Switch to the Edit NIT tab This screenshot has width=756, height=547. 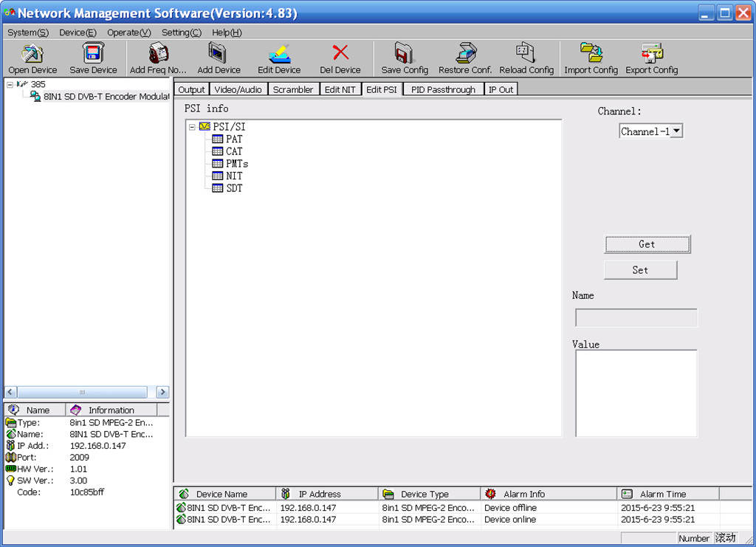(x=340, y=89)
